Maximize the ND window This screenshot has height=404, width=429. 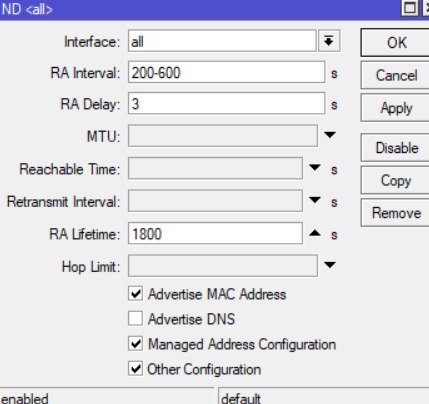[x=410, y=8]
